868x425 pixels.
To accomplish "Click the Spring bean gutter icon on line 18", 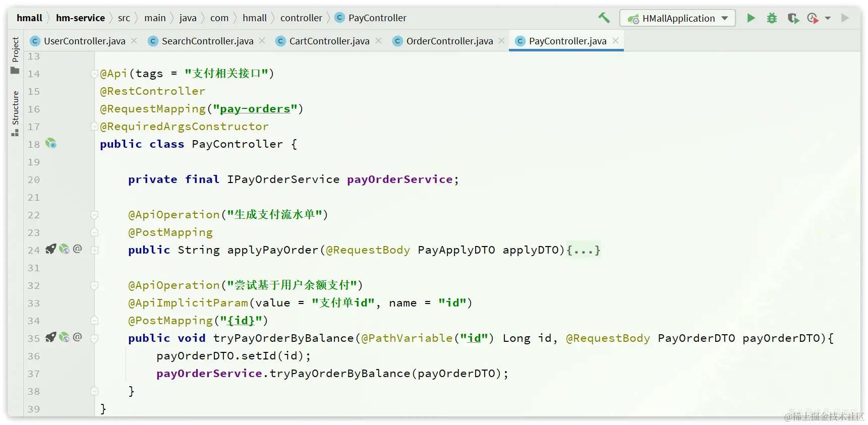I will click(x=51, y=144).
